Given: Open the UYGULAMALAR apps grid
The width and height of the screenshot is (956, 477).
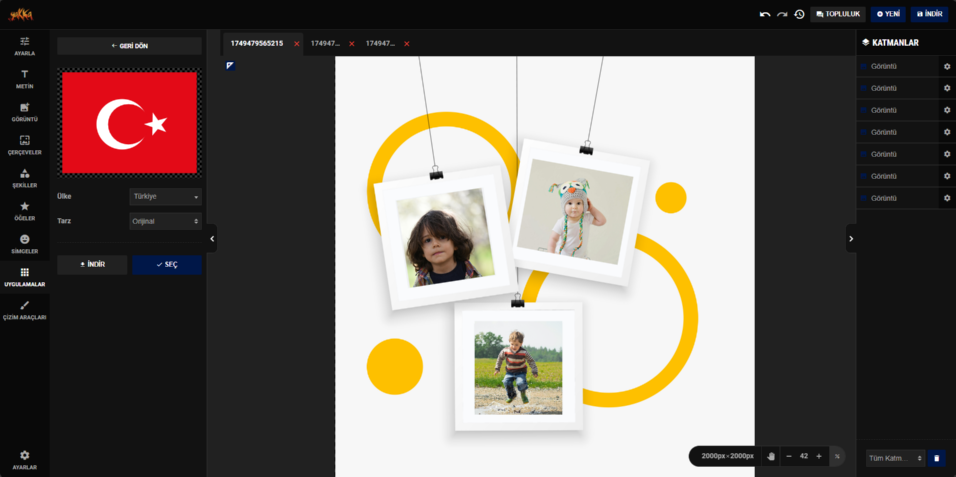Looking at the screenshot, I should coord(24,277).
